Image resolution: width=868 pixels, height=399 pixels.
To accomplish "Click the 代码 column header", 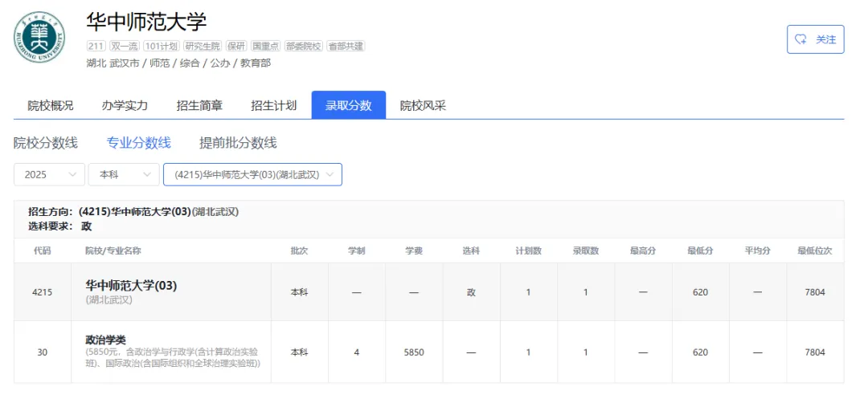I will (42, 251).
